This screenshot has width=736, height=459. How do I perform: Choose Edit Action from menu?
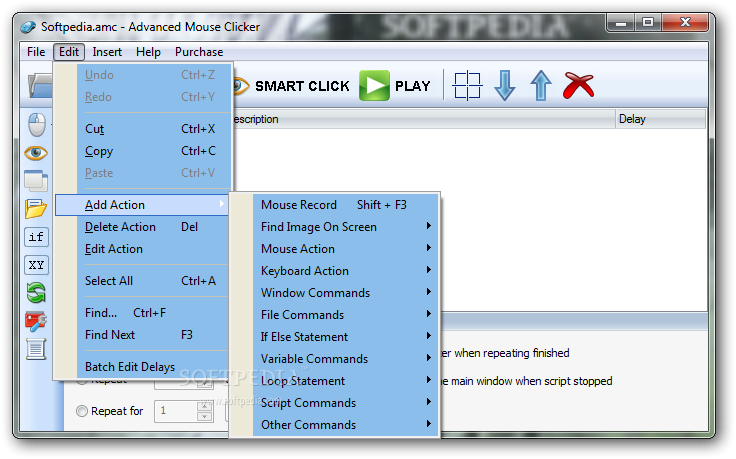tap(143, 249)
